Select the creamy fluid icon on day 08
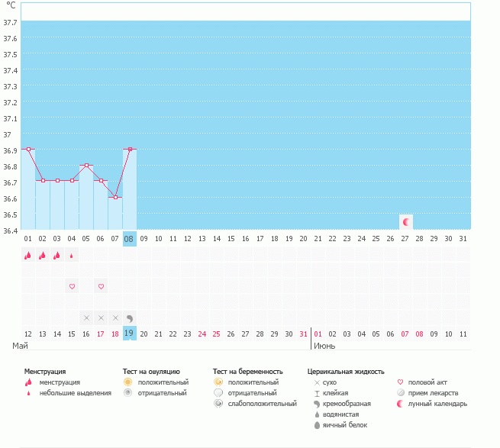 [x=130, y=317]
